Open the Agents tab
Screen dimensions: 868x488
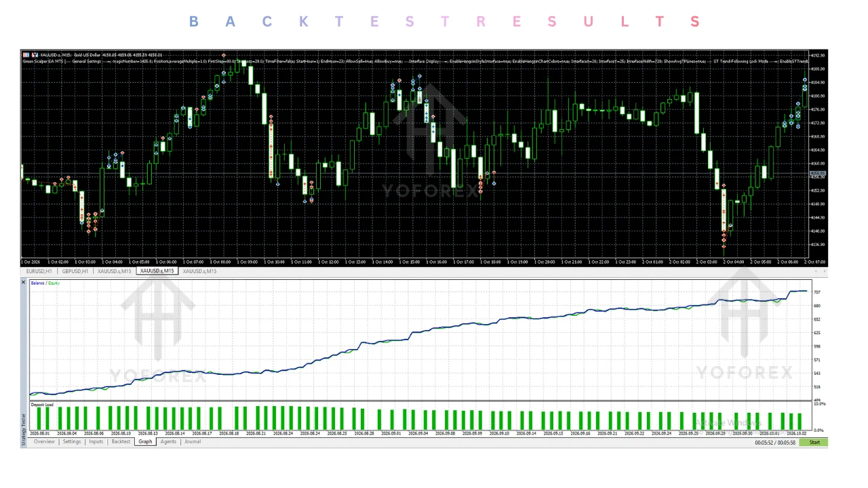pyautogui.click(x=168, y=442)
